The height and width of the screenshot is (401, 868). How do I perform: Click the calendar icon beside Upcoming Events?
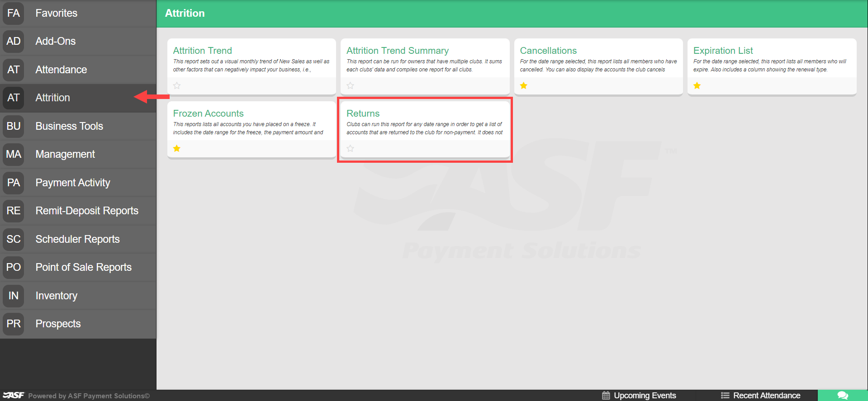tap(606, 396)
